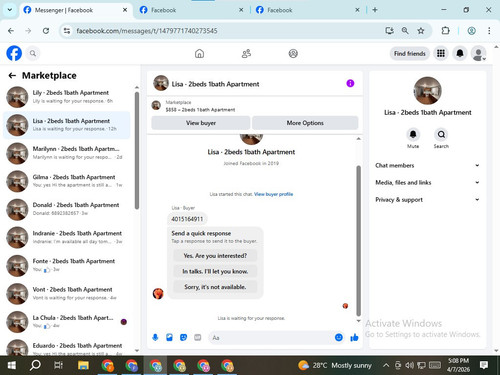Expand Chat members section

coord(427,165)
